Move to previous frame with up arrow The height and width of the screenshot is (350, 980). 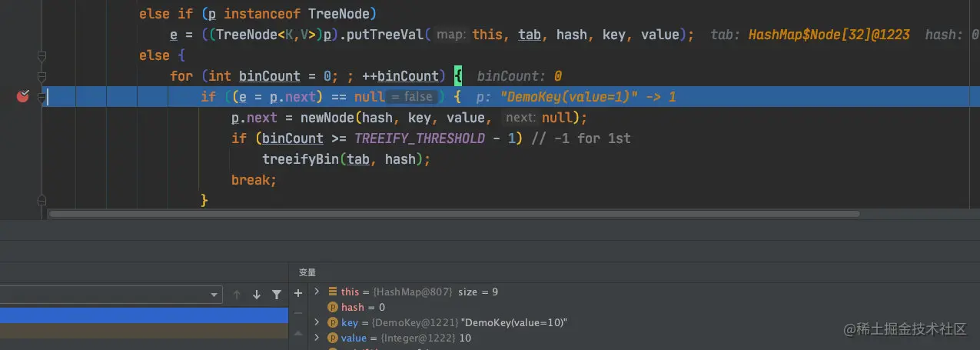[x=237, y=295]
